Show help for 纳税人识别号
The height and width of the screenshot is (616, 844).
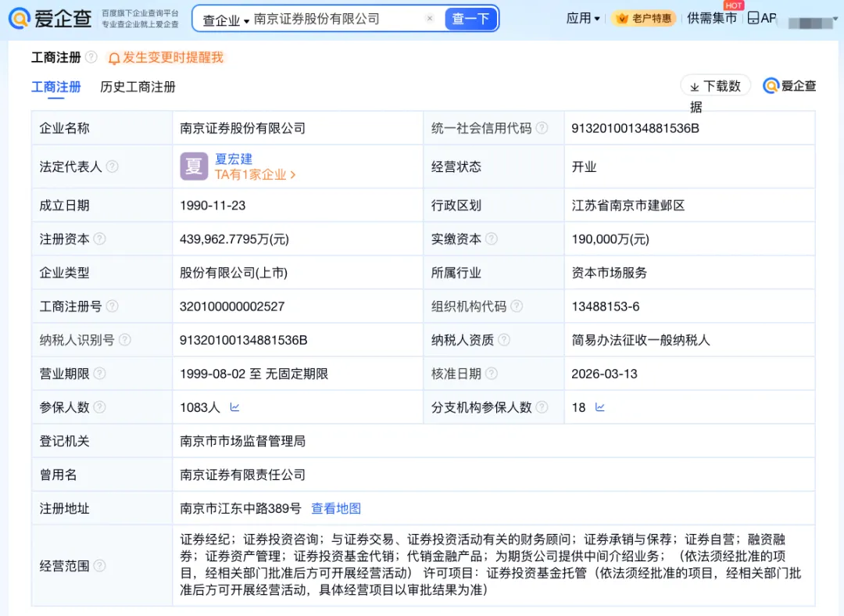(x=124, y=339)
